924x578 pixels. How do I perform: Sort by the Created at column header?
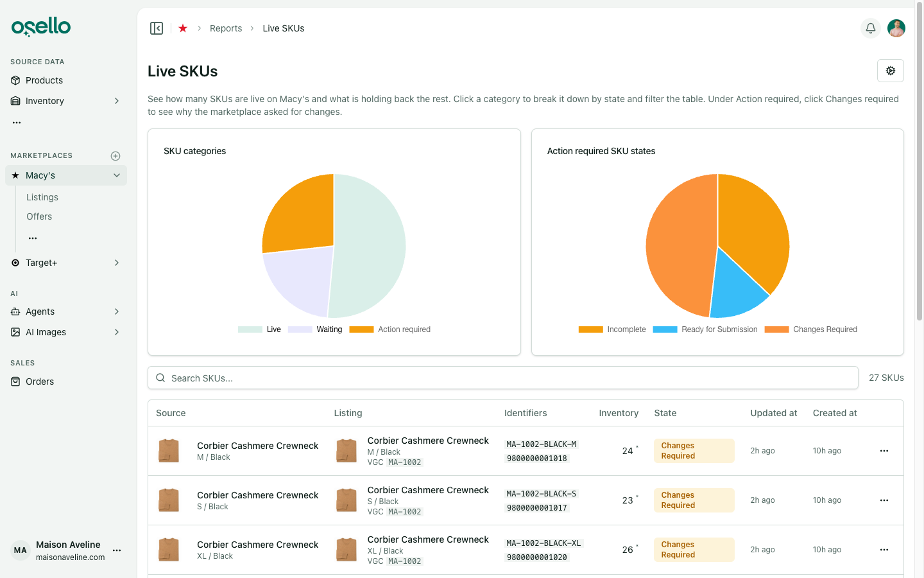[835, 413]
